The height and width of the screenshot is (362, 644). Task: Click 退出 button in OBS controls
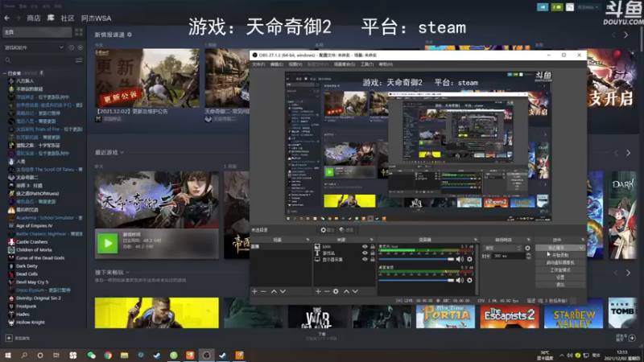[560, 285]
